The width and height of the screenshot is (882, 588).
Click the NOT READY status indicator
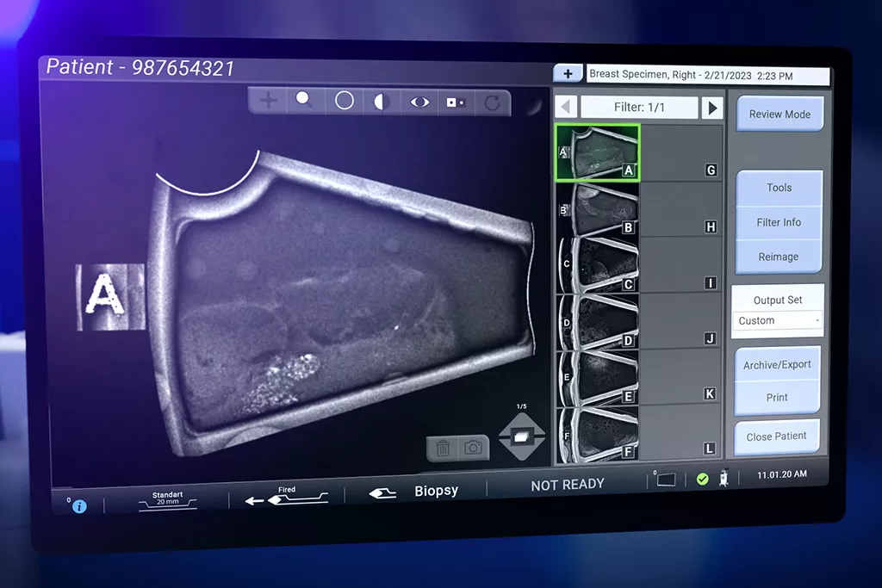[566, 484]
